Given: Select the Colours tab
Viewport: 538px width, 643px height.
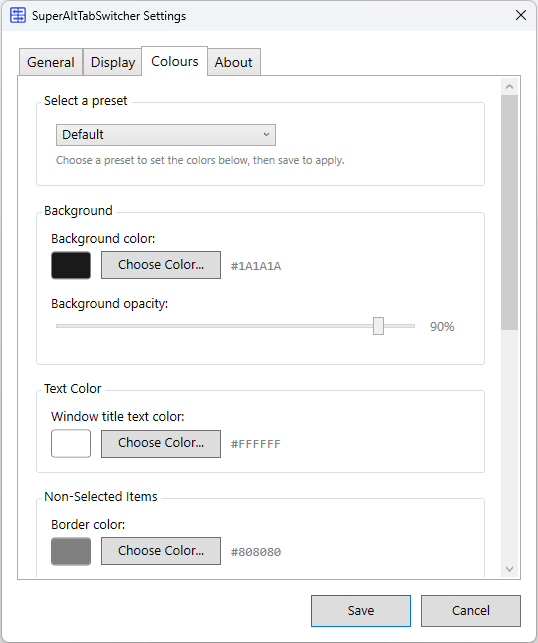Looking at the screenshot, I should (x=175, y=61).
